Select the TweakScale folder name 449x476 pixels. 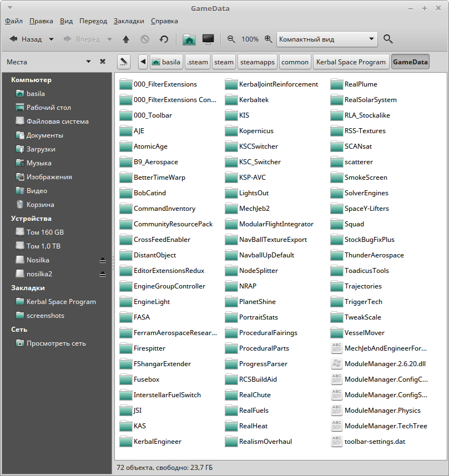[363, 317]
